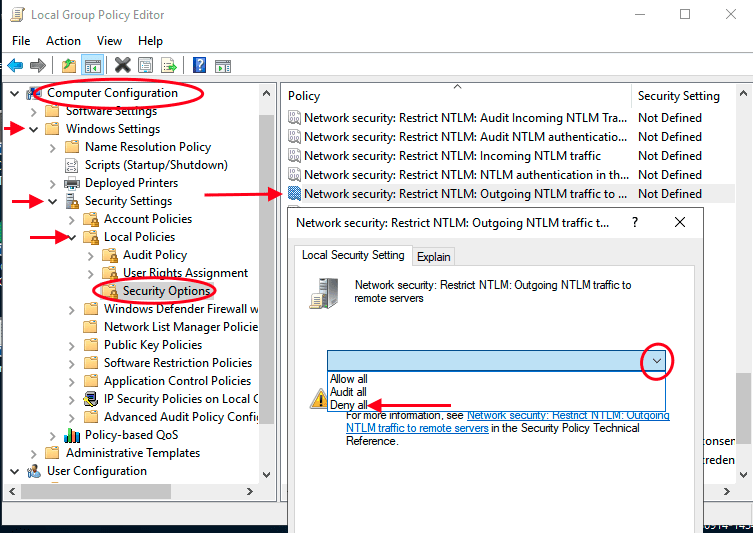Select Security Options in the tree

[166, 291]
